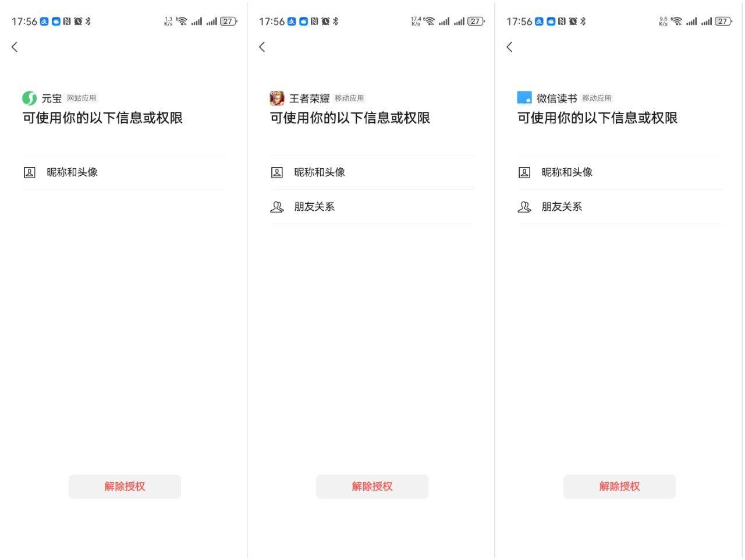Viewport: 745px width, 560px height.
Task: Select 昵称和头像 permission under 王者荣耀
Action: 320,172
